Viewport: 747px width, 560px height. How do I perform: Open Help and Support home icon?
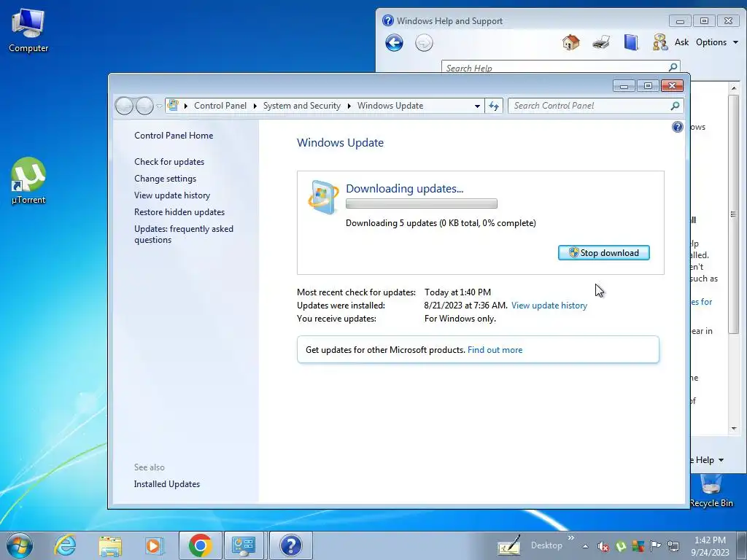pos(570,42)
